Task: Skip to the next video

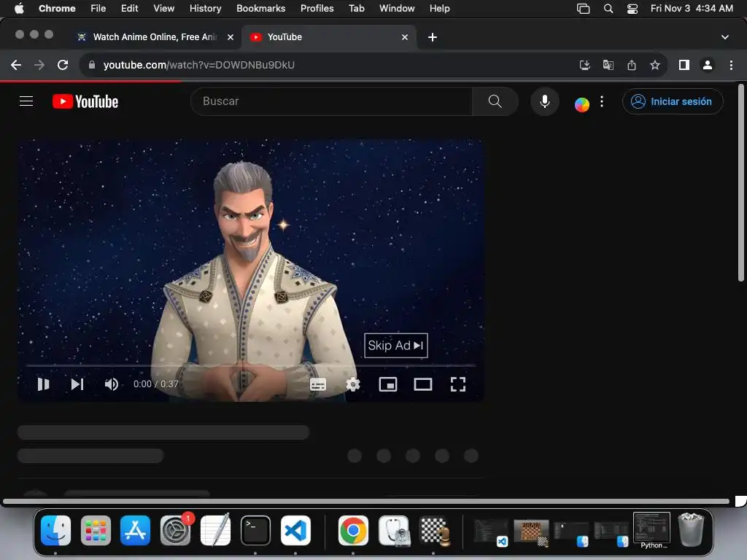Action: click(x=77, y=384)
